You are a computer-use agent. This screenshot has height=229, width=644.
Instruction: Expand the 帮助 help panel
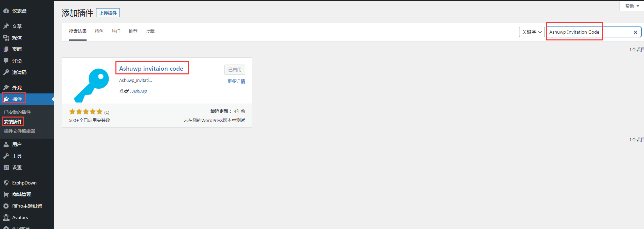(x=632, y=6)
